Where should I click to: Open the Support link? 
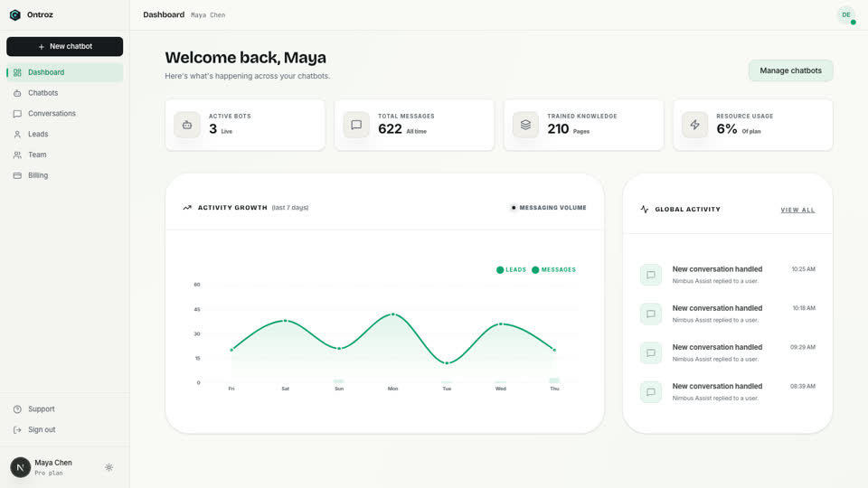(65, 408)
